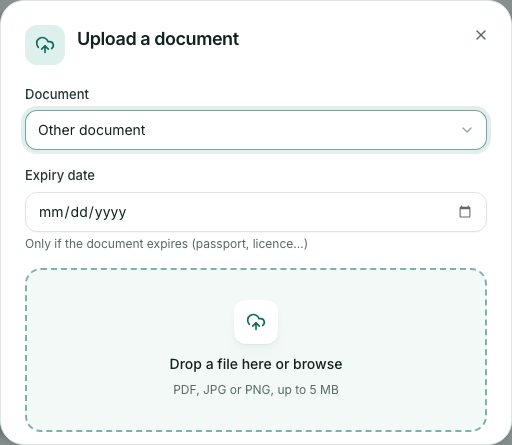Click the 'Expiry date' label
Viewport: 512px width, 445px height.
pyautogui.click(x=60, y=175)
